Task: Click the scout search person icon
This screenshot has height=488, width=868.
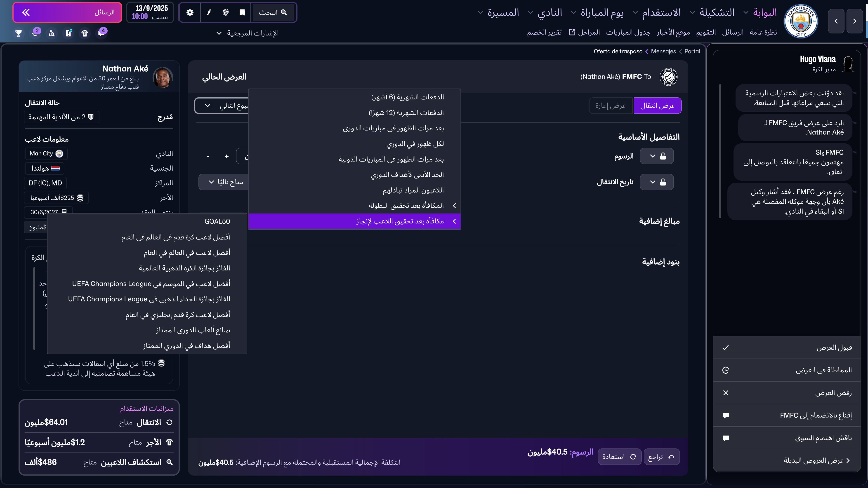Action: (52, 33)
